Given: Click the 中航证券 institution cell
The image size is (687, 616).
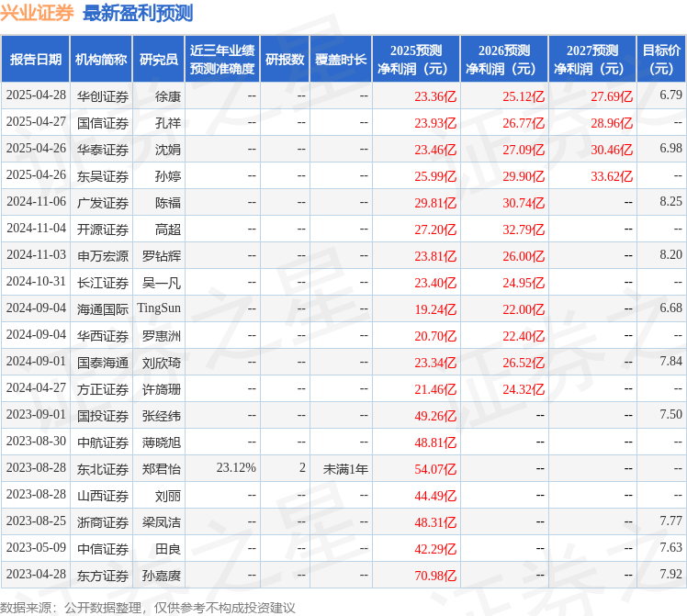Looking at the screenshot, I should [x=103, y=442].
